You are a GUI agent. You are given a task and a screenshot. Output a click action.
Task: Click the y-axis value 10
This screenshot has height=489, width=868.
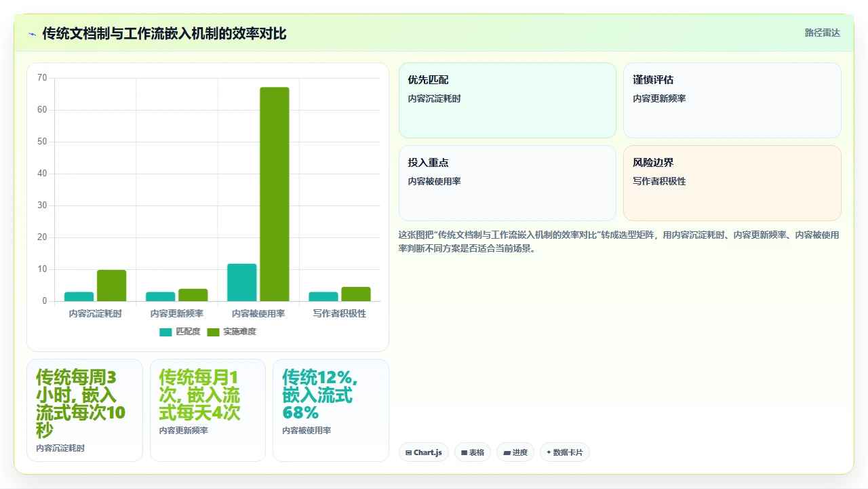coord(42,269)
